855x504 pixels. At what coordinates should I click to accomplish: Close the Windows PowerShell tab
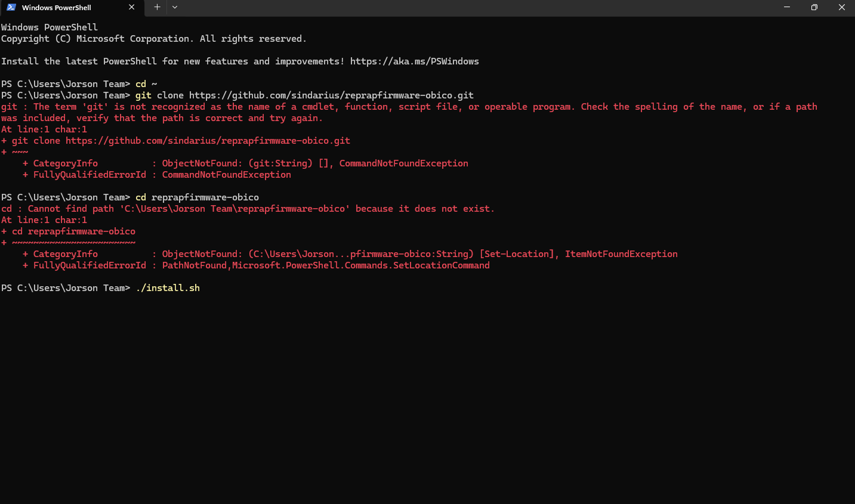pos(132,7)
